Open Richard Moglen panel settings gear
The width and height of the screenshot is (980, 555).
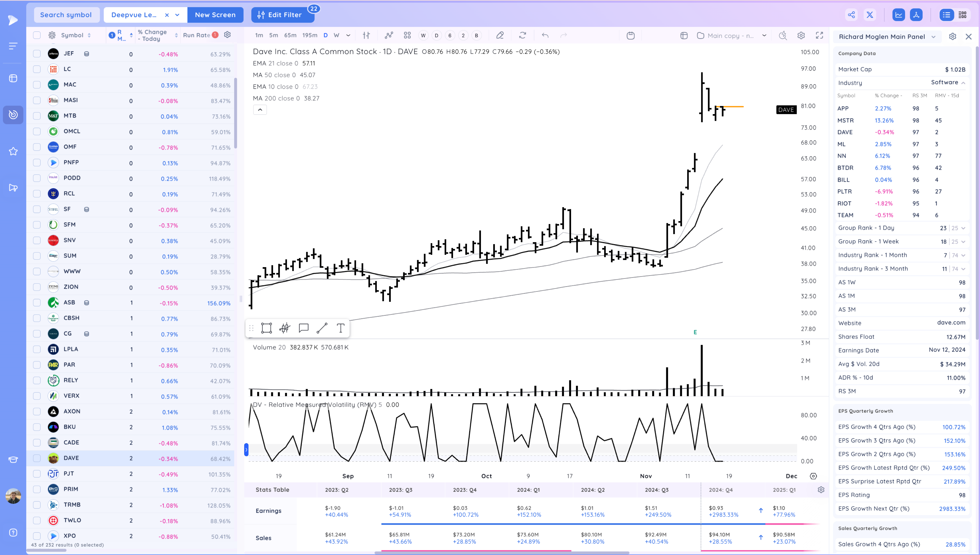pos(952,36)
